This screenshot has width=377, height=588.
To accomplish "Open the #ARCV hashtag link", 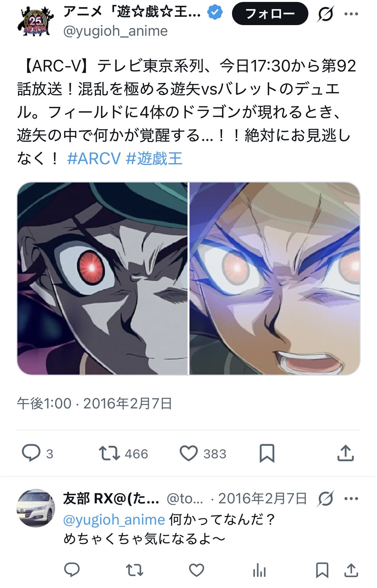I will click(94, 158).
